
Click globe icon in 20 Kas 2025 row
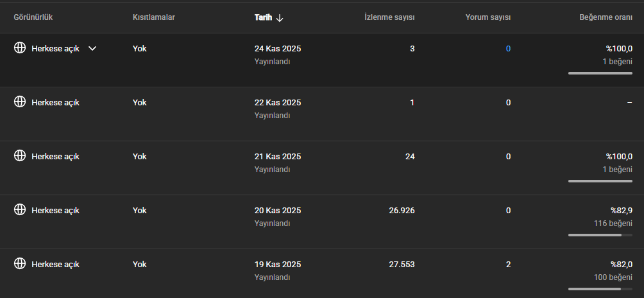point(20,209)
